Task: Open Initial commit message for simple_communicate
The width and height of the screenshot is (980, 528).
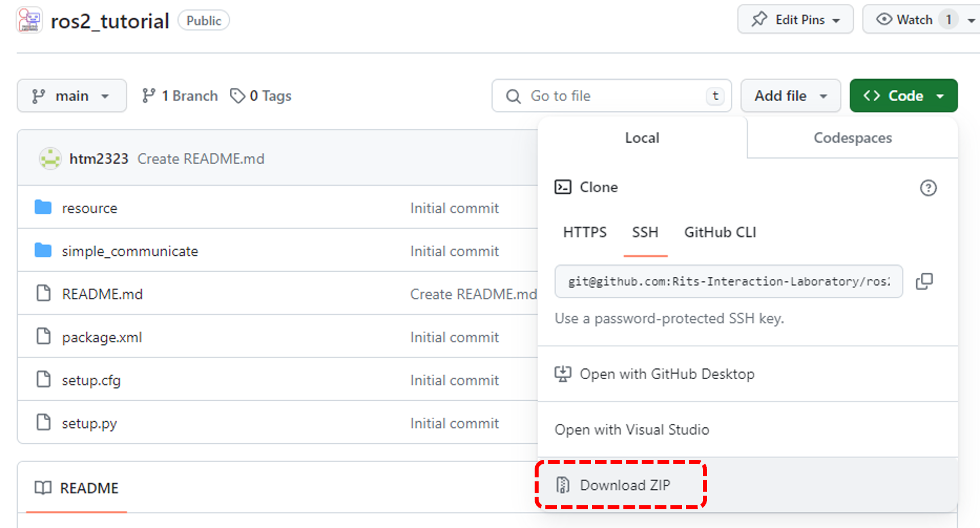Action: click(454, 251)
